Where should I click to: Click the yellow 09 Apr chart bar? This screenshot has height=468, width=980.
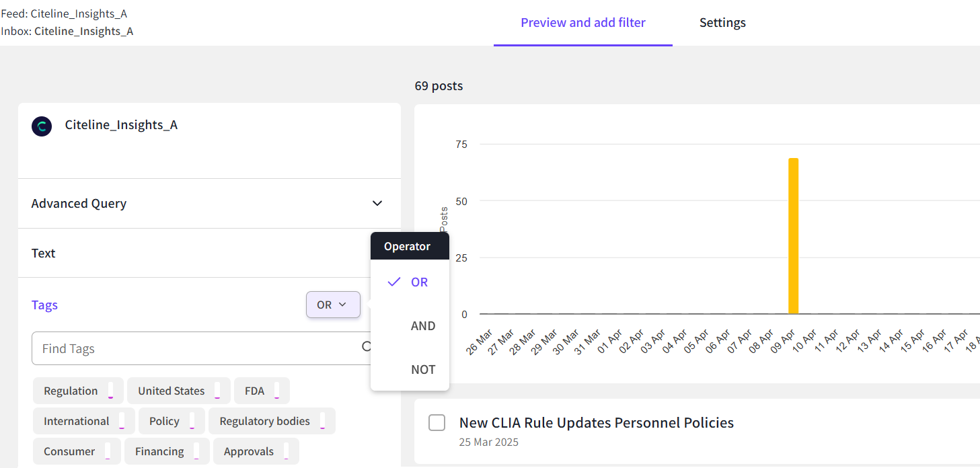pyautogui.click(x=794, y=236)
